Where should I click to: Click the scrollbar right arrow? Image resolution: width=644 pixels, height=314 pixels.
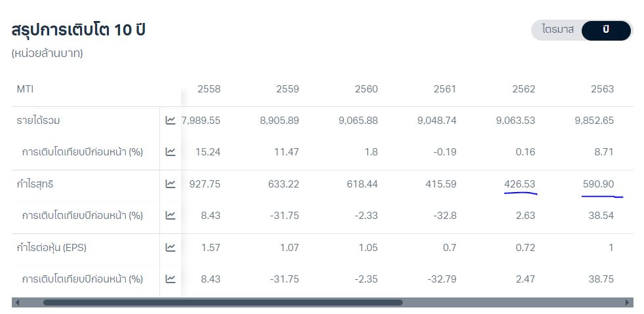tap(628, 303)
